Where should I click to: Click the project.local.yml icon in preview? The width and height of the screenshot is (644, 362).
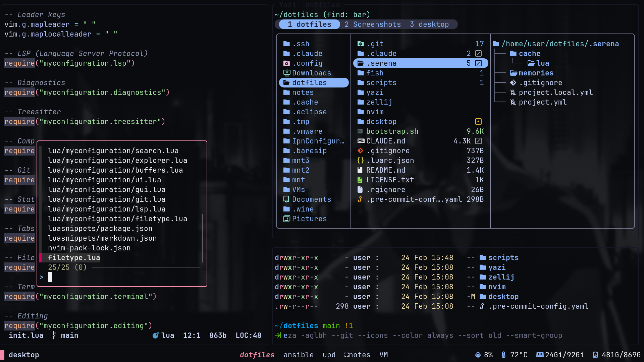(x=513, y=93)
